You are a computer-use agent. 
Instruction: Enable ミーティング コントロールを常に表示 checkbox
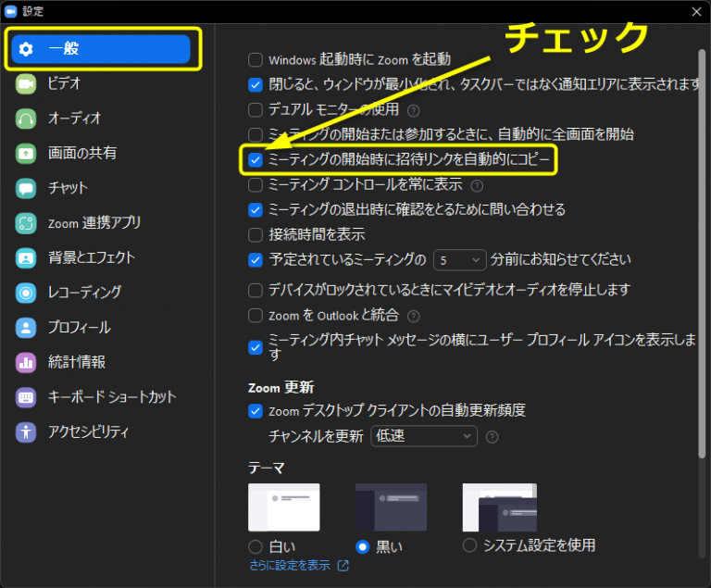point(256,185)
